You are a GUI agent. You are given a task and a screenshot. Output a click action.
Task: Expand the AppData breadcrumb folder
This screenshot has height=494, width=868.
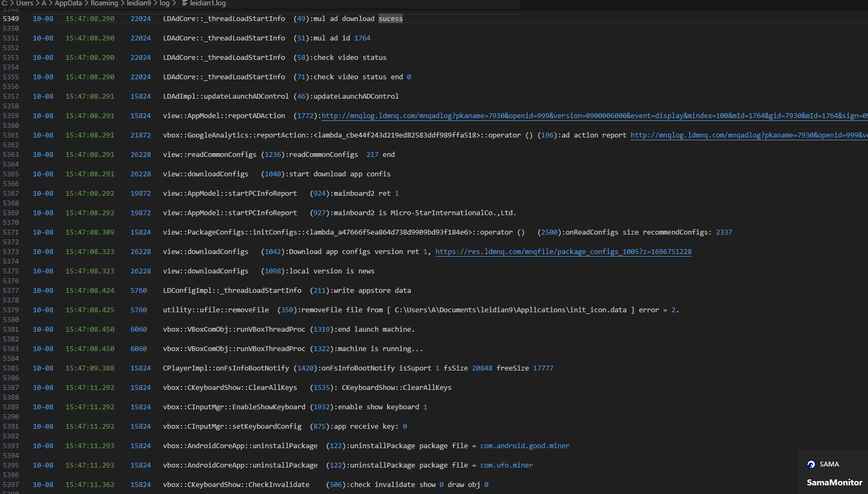coord(68,3)
